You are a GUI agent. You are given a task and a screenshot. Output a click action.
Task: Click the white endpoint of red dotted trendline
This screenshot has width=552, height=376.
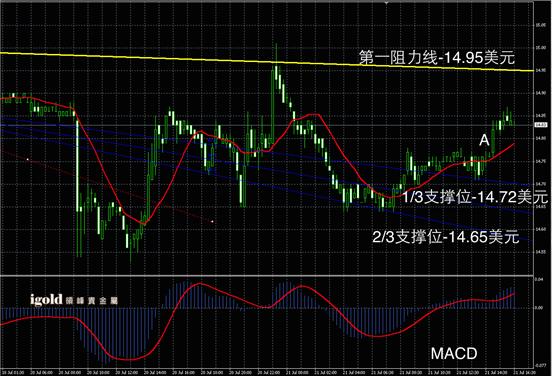[x=212, y=221]
